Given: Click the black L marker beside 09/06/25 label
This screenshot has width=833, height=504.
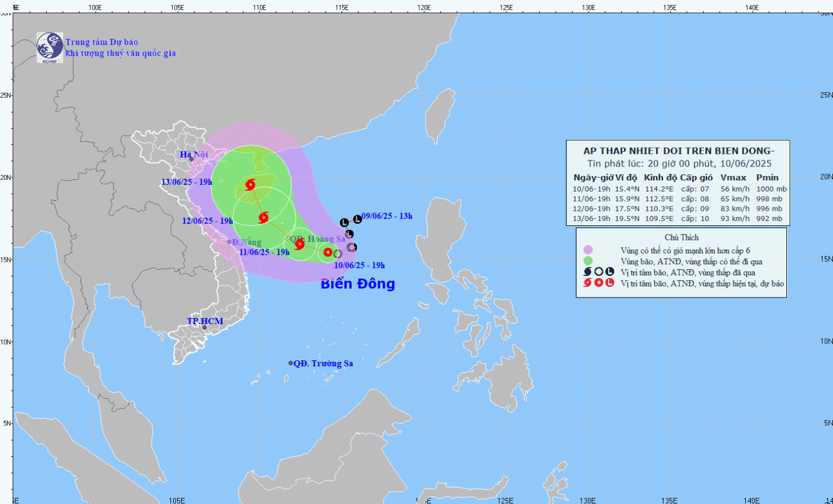Looking at the screenshot, I should point(357,219).
